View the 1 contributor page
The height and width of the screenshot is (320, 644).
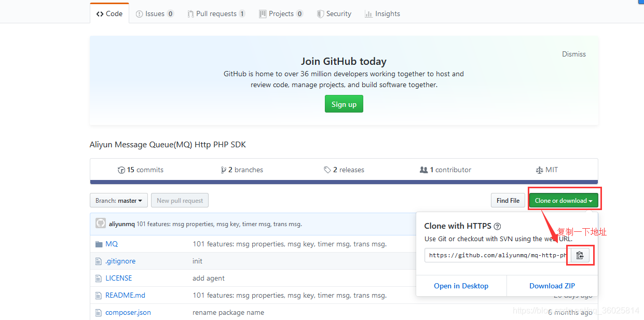445,170
